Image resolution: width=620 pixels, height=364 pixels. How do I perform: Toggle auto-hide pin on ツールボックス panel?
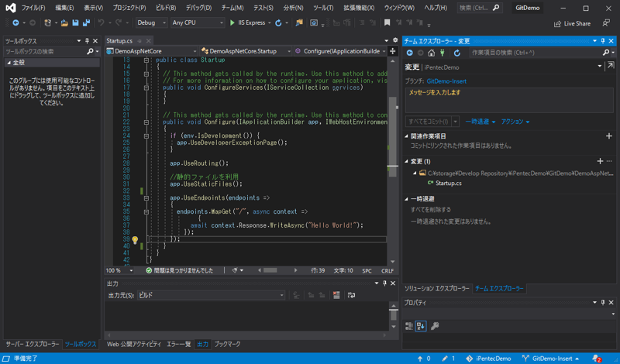tap(87, 41)
